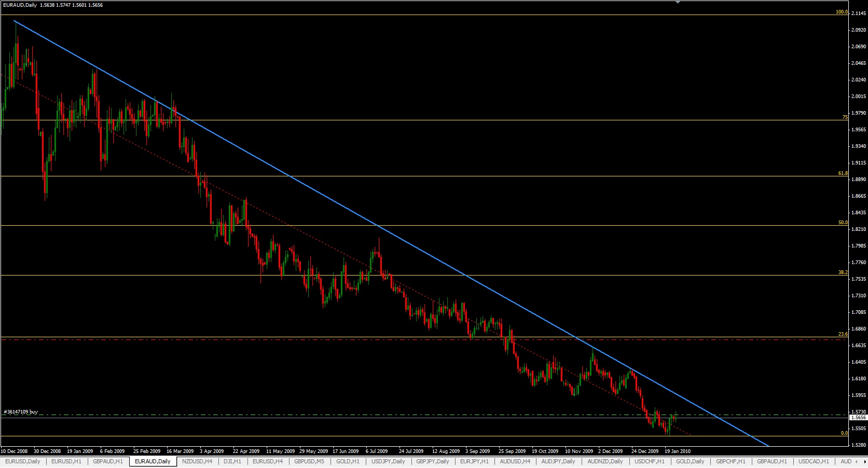Switch to the AUDJPY,Daily chart tab
This screenshot has height=468, width=868.
tap(558, 461)
